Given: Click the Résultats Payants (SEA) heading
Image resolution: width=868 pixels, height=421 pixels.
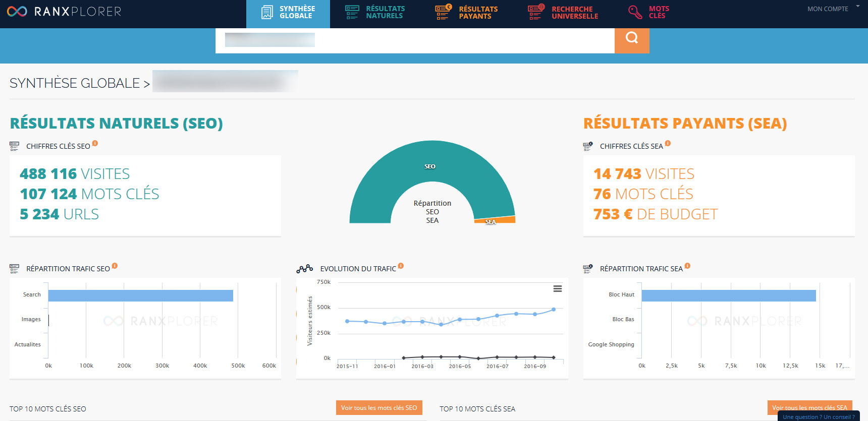Looking at the screenshot, I should pos(685,124).
